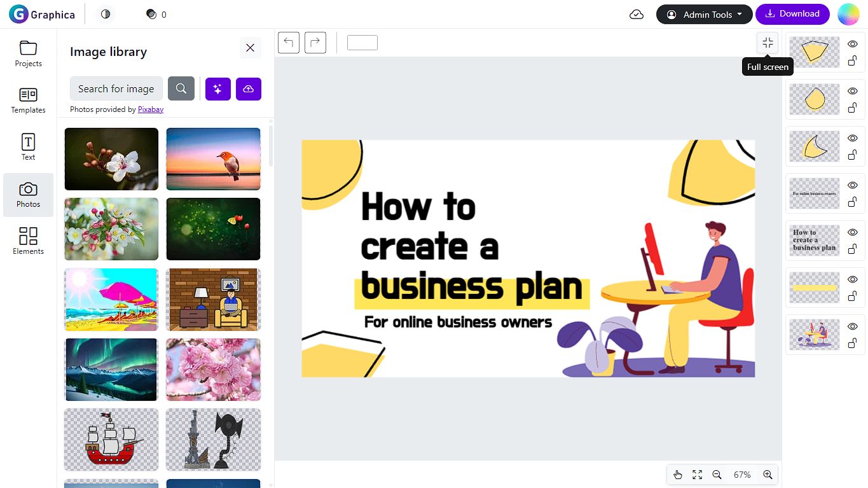Screen dimensions: 868x488
Task: Open the Templates tab
Action: pos(28,101)
